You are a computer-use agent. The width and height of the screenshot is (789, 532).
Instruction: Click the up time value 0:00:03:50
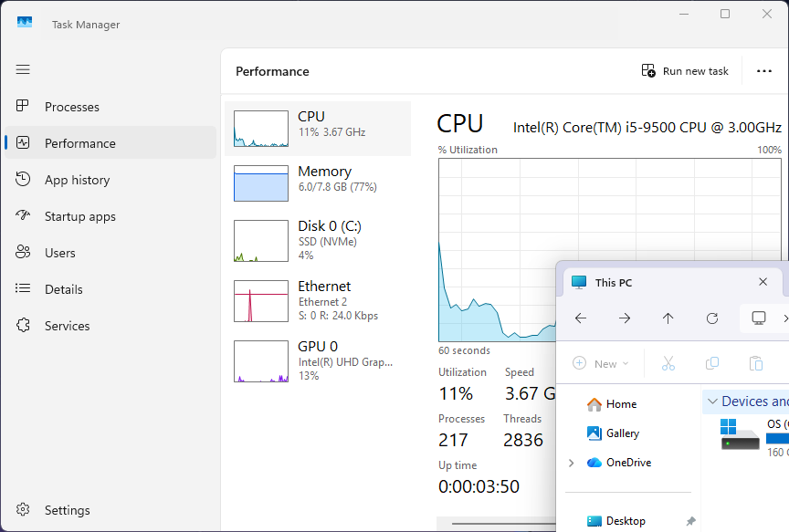pyautogui.click(x=479, y=486)
